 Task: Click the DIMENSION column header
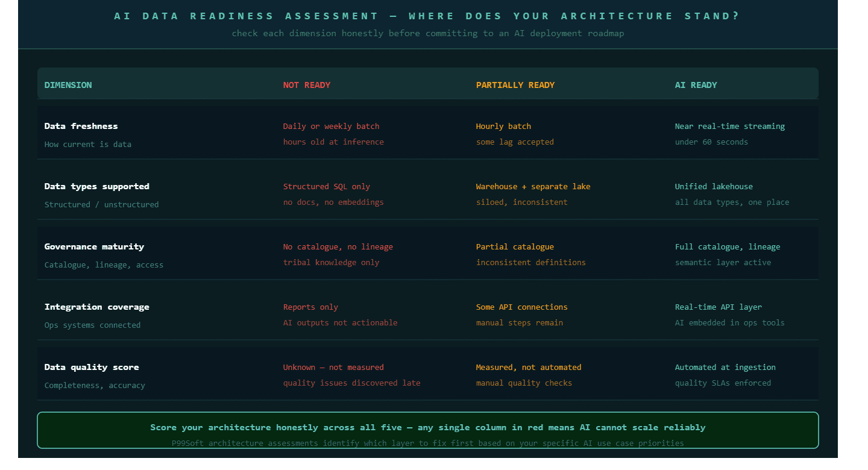[68, 85]
